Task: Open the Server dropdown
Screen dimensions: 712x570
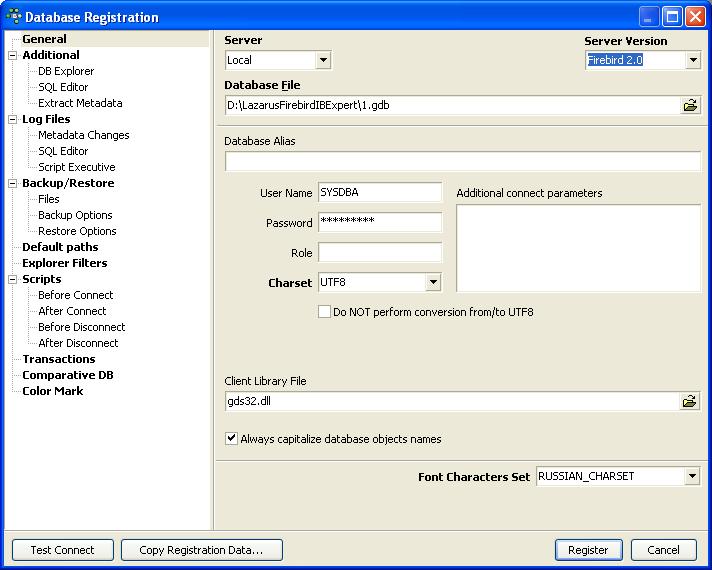Action: (323, 59)
